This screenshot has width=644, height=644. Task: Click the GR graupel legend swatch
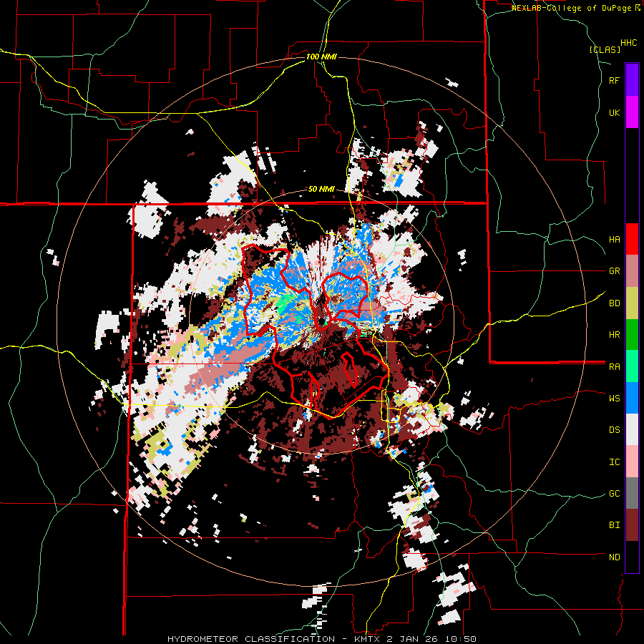[x=632, y=270]
